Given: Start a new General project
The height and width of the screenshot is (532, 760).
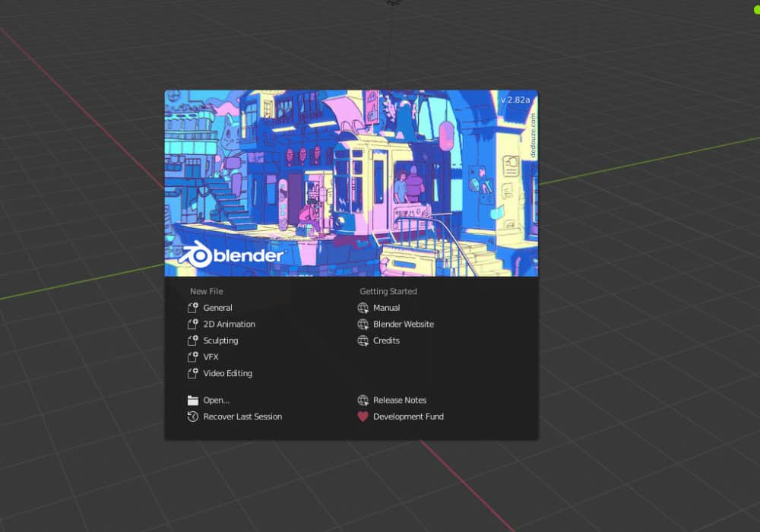Looking at the screenshot, I should point(217,308).
